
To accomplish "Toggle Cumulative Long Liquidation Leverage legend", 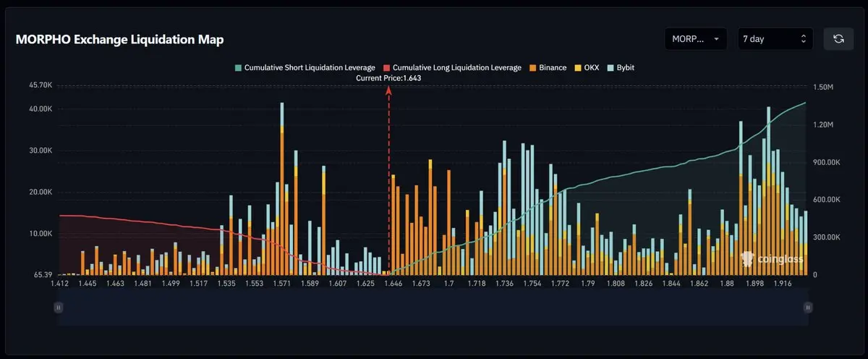I will 452,67.
